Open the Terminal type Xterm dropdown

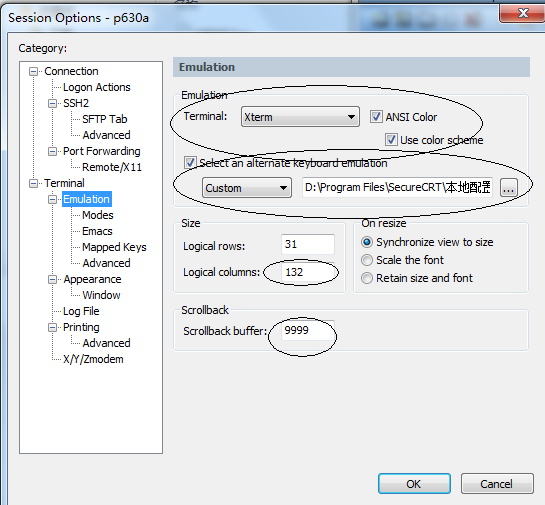click(x=300, y=117)
